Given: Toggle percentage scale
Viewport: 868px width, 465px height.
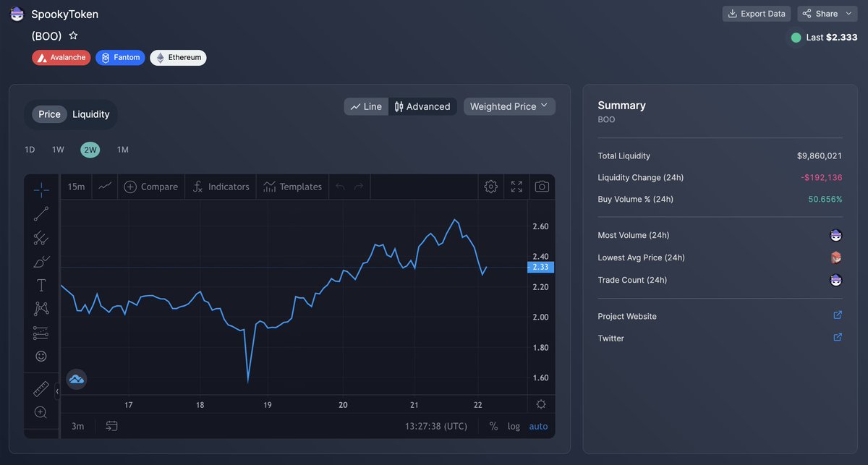Looking at the screenshot, I should (493, 426).
